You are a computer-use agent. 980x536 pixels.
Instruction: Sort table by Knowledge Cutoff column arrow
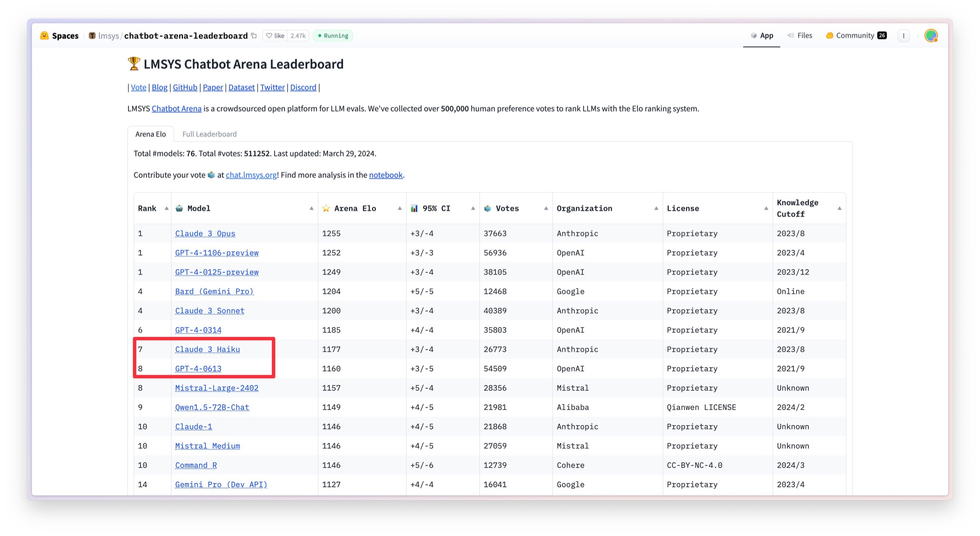(840, 208)
